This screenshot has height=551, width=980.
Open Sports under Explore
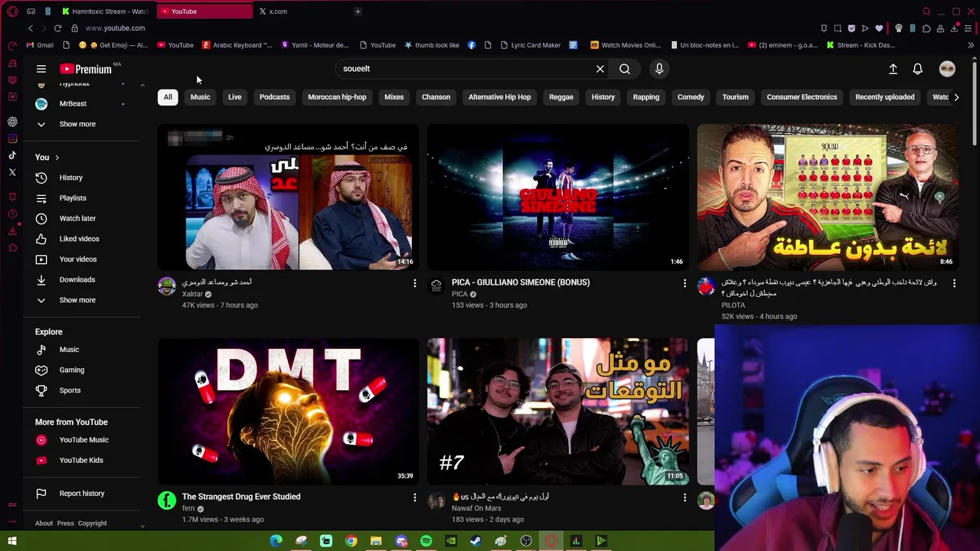point(70,390)
